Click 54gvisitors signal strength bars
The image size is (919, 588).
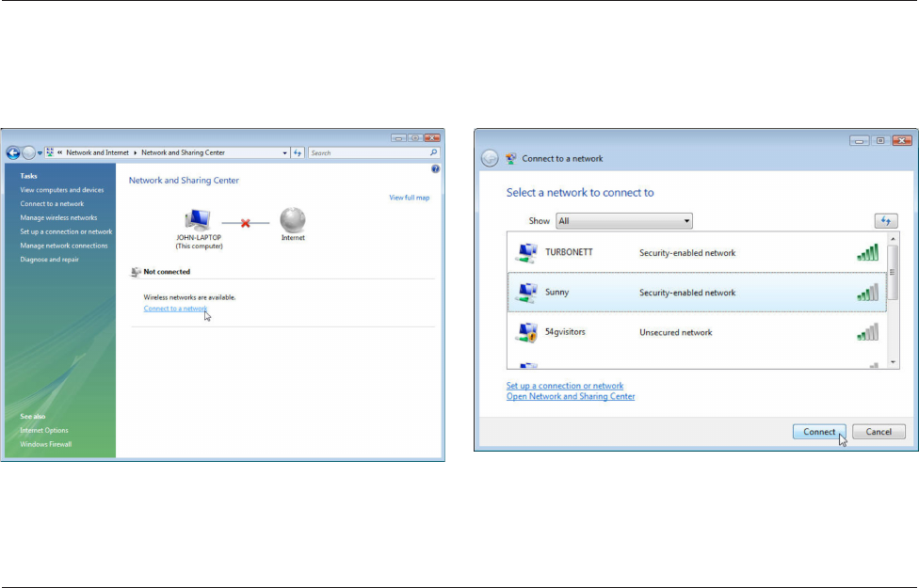(x=868, y=332)
